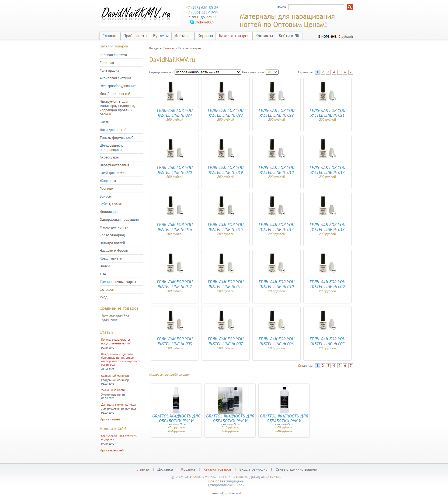The height and width of the screenshot is (501, 448).
Task: Go to the Доставка tab
Action: 183,36
